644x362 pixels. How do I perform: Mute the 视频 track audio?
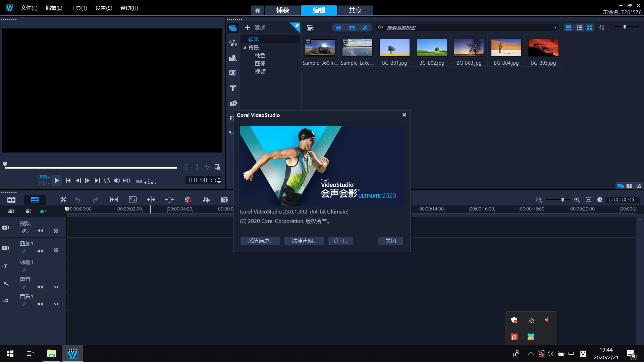tap(40, 231)
